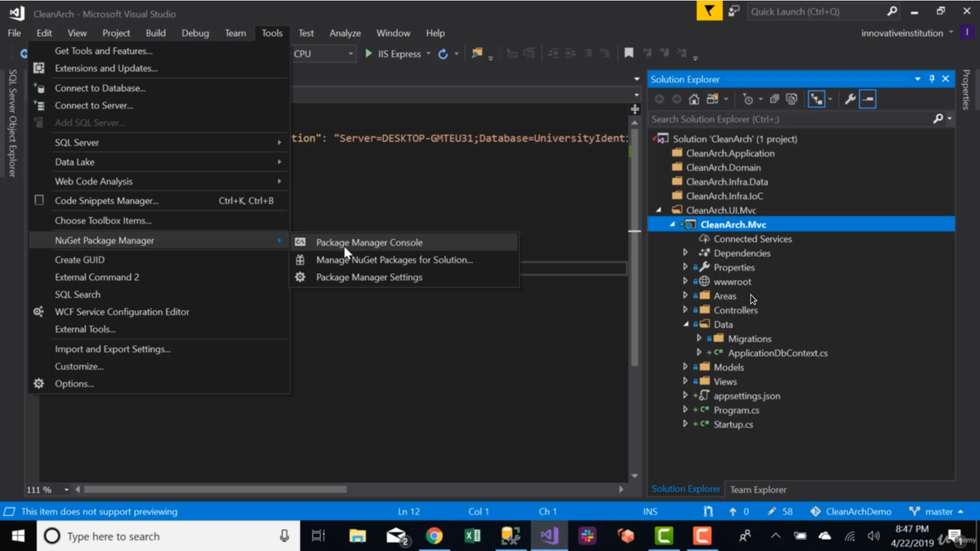Screen dimensions: 980x551
Task: Click the Properties wrench icon in Solution Explorer
Action: (x=850, y=100)
